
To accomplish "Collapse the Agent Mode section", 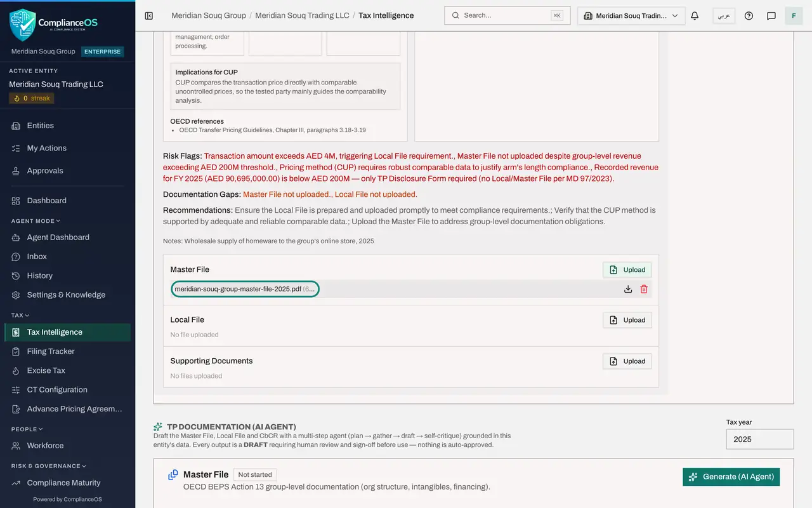I will coord(36,221).
